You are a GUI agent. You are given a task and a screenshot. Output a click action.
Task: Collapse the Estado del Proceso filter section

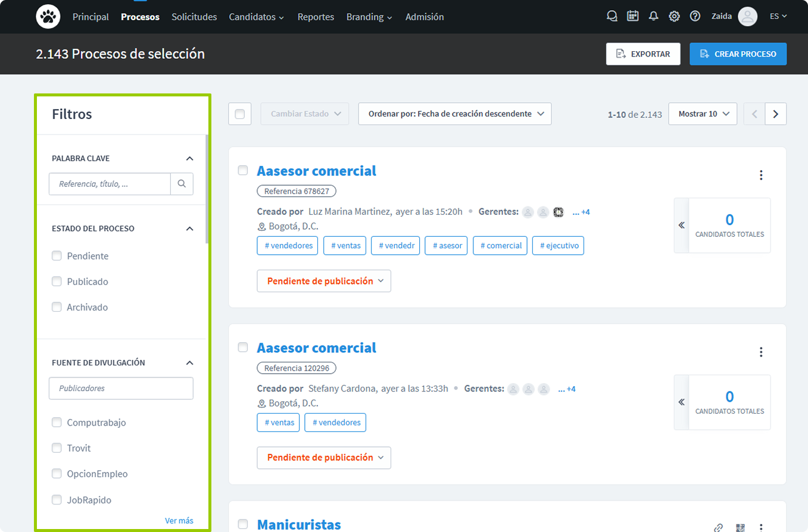point(189,229)
